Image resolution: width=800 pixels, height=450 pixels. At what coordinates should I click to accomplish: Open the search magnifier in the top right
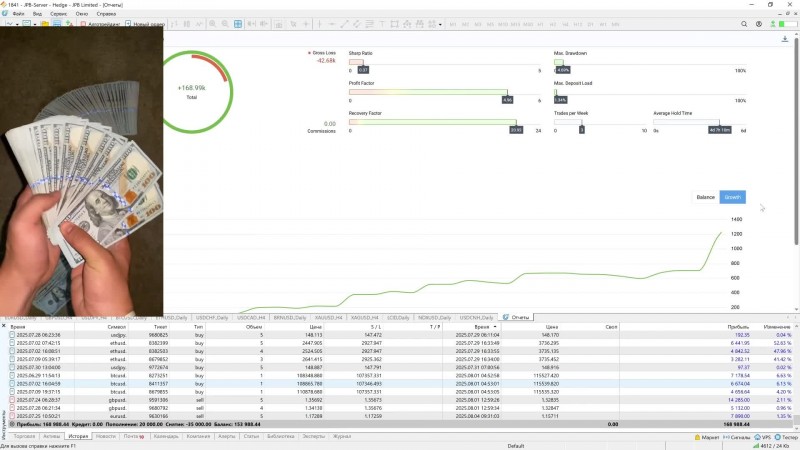[744, 24]
